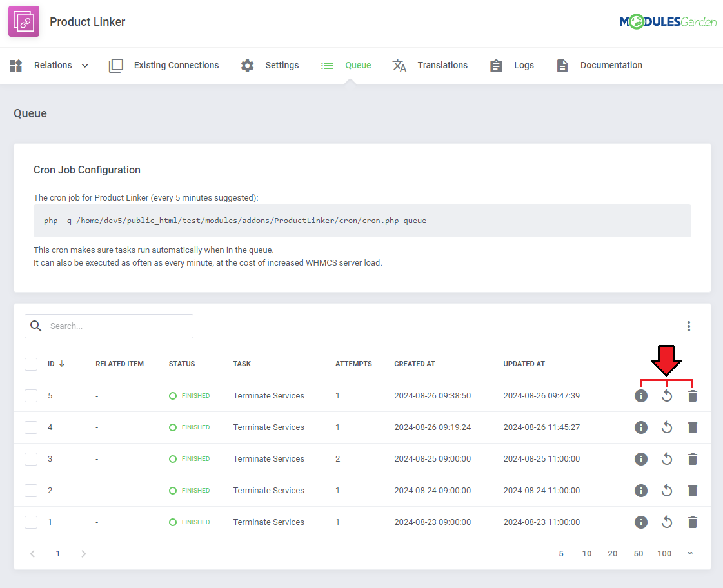Show unlimited entries with infinity option

coord(690,553)
